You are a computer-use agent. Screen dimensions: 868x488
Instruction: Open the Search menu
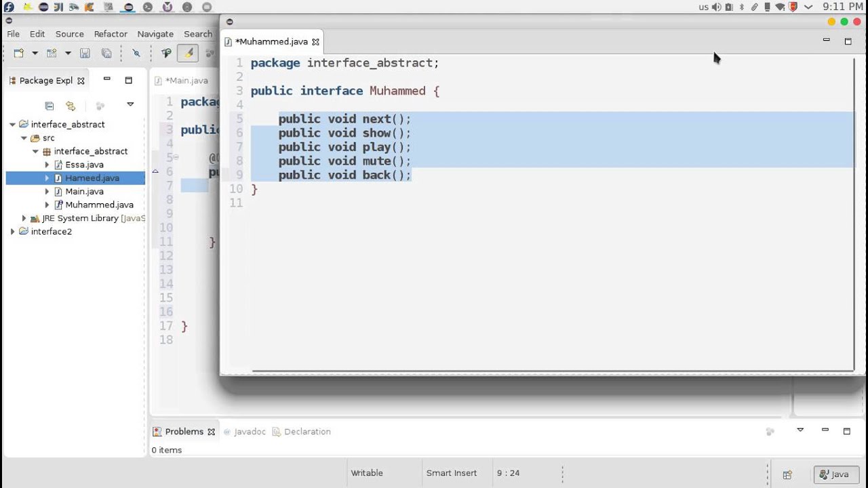198,34
